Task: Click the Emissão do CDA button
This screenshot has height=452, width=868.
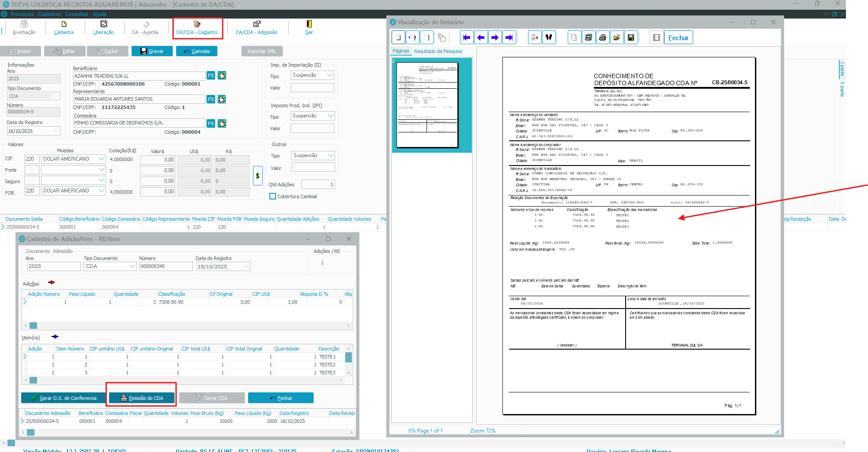Action: (142, 398)
